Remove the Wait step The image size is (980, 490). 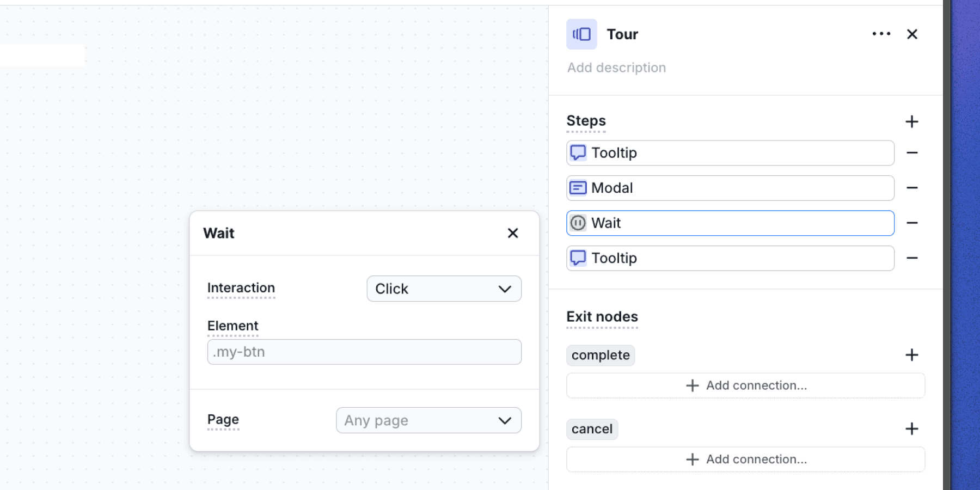[x=912, y=223]
